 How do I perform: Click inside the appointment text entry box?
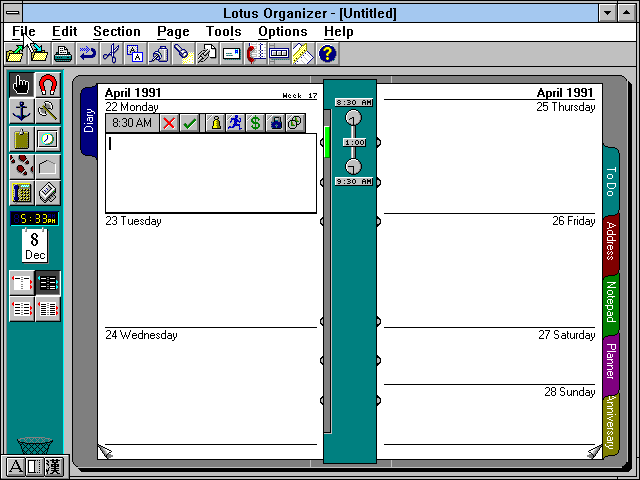211,173
